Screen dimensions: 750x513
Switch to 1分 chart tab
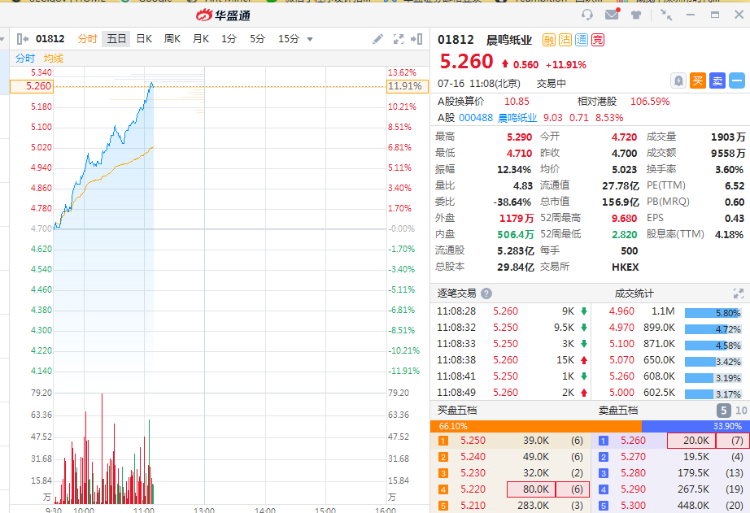[229, 39]
